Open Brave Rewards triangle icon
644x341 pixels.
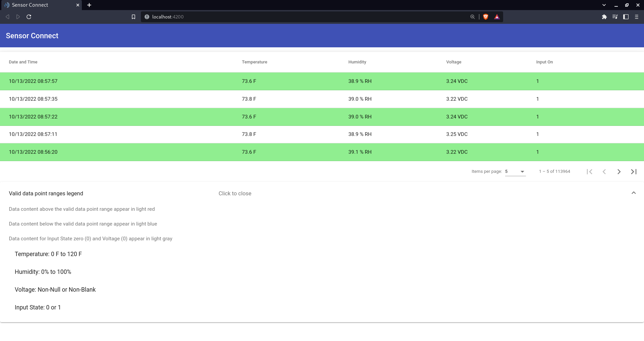click(497, 17)
